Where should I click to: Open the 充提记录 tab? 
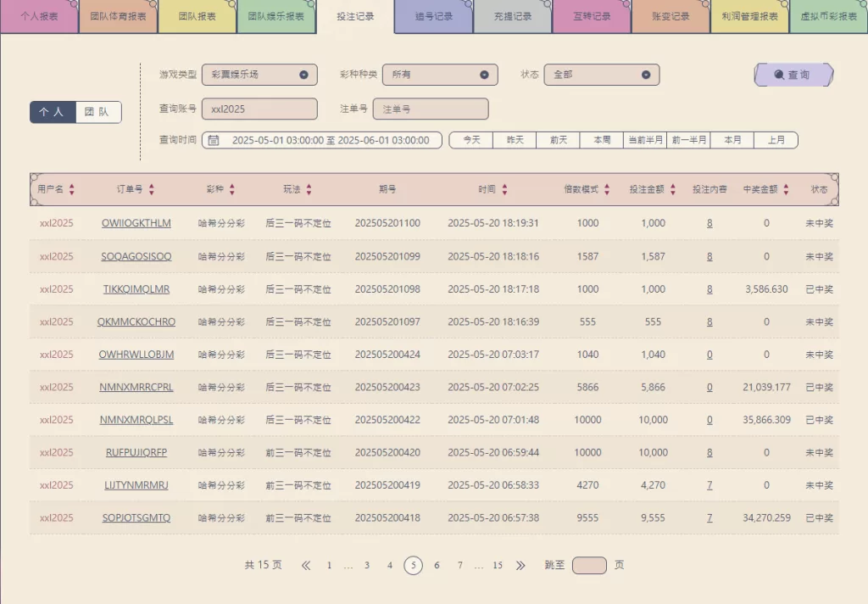point(513,16)
